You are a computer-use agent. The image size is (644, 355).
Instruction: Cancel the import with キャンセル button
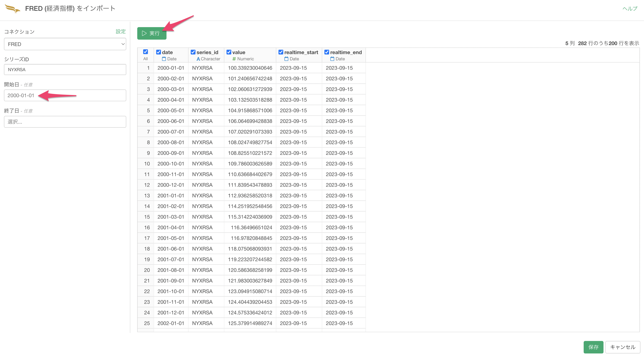click(x=623, y=347)
